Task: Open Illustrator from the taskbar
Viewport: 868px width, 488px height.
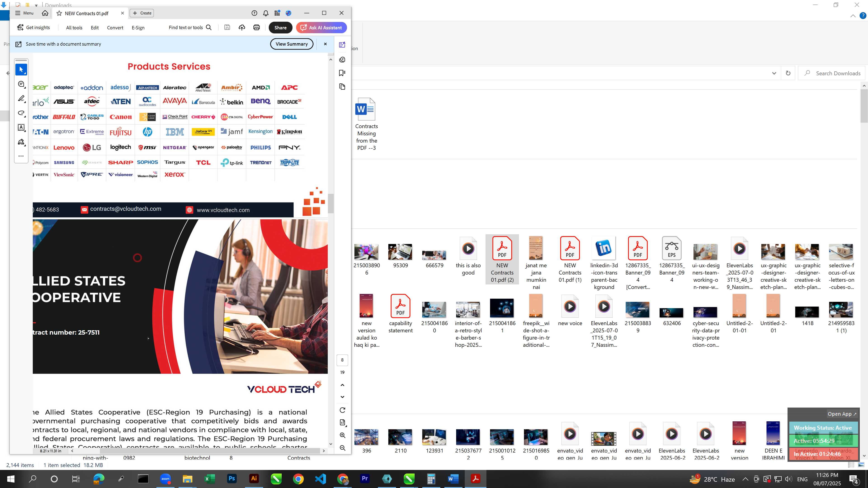Action: (254, 479)
